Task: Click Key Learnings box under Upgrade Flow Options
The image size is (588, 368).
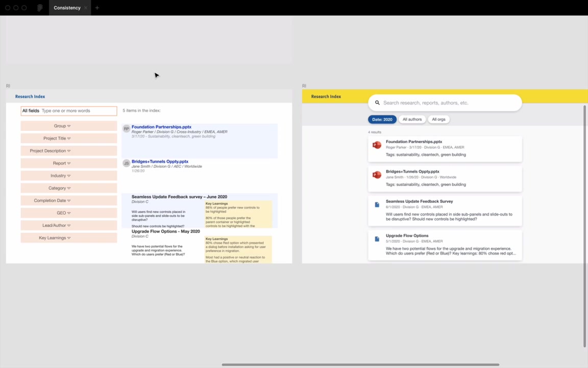Action: 238,250
